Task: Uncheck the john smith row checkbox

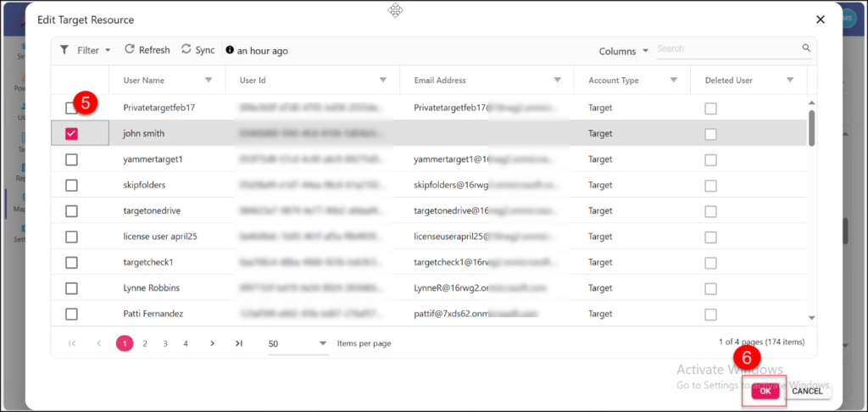Action: [x=71, y=133]
